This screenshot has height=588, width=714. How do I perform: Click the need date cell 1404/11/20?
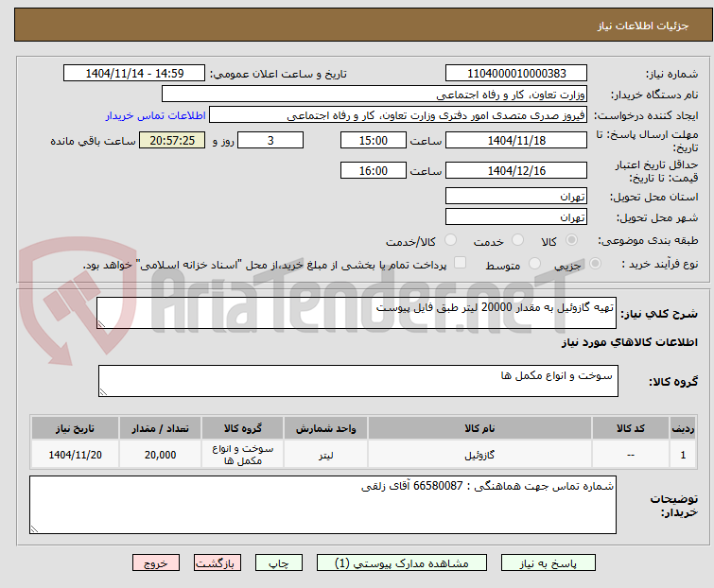tap(75, 454)
